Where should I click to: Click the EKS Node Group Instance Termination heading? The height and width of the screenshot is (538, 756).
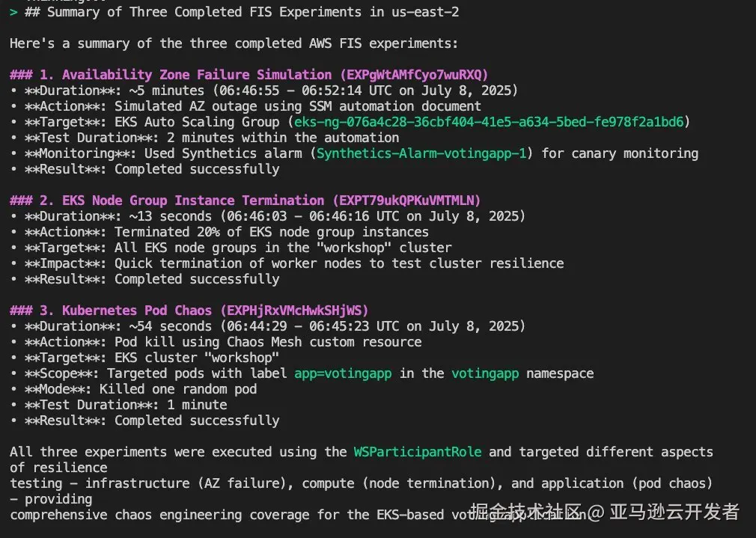pyautogui.click(x=193, y=201)
